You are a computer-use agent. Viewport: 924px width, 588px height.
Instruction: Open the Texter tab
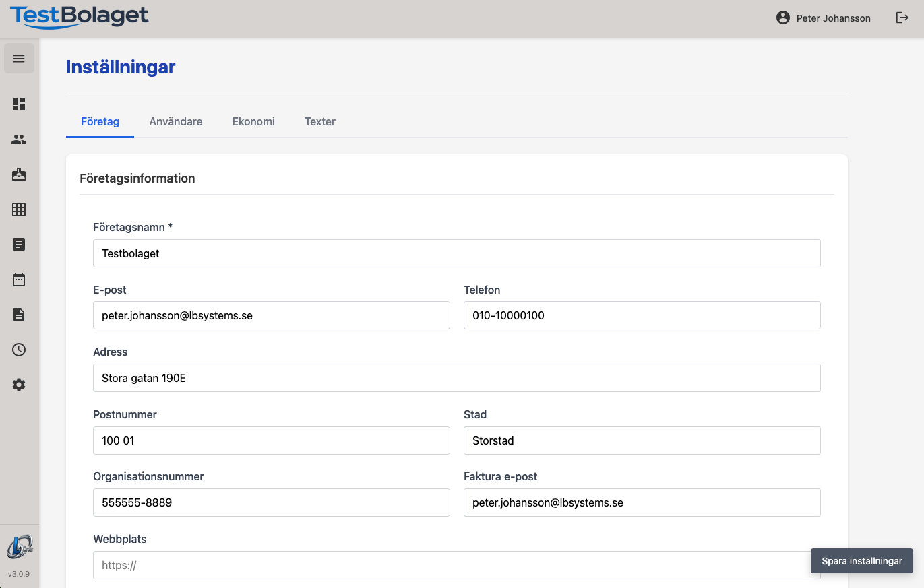click(320, 122)
